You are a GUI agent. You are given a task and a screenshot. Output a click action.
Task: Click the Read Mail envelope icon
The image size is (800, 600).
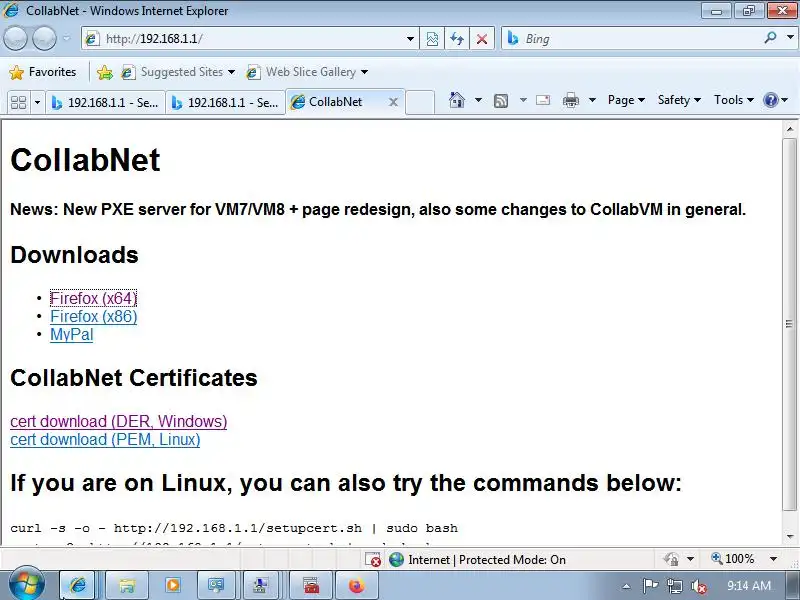(x=543, y=100)
